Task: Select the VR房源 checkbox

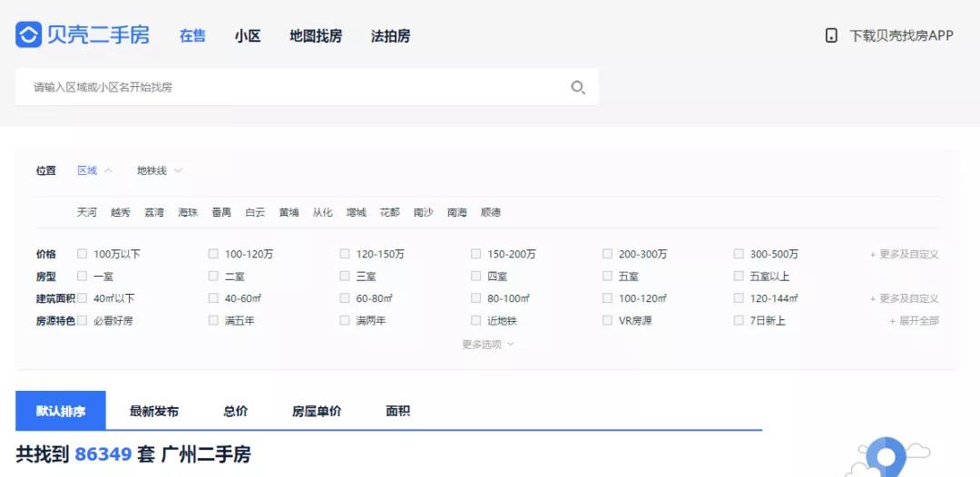Action: coord(608,320)
